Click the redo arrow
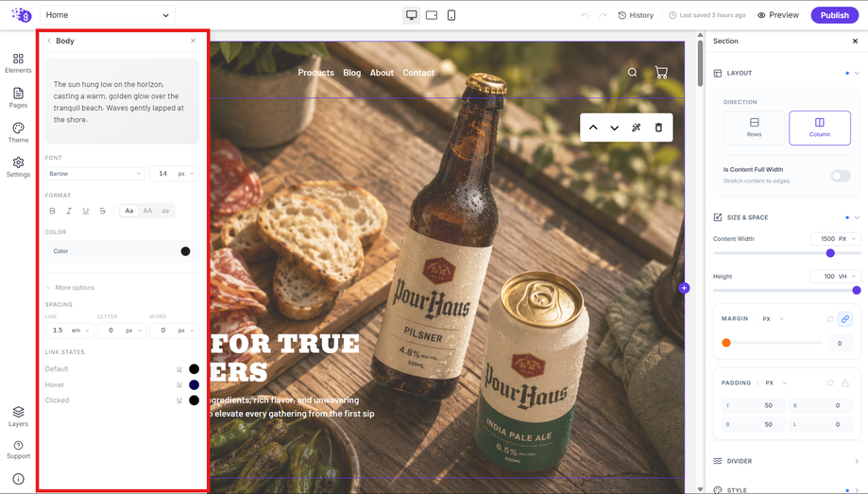 (x=603, y=15)
